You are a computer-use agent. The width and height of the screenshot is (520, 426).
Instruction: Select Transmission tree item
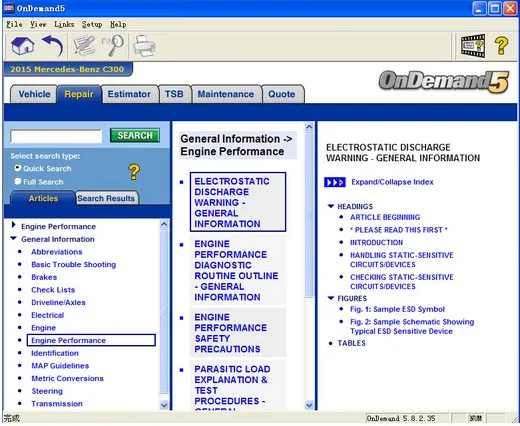pyautogui.click(x=57, y=404)
